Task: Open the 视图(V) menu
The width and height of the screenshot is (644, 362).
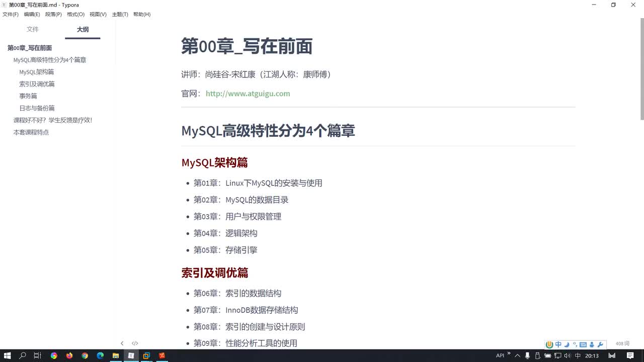Action: click(x=98, y=15)
